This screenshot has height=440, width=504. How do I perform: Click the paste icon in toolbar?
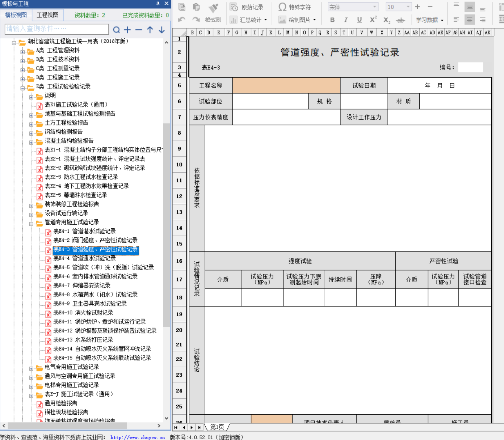click(197, 7)
